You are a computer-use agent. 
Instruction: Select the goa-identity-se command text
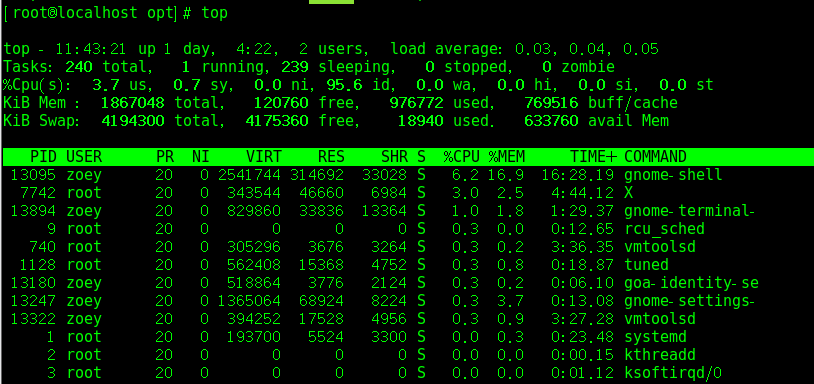691,283
